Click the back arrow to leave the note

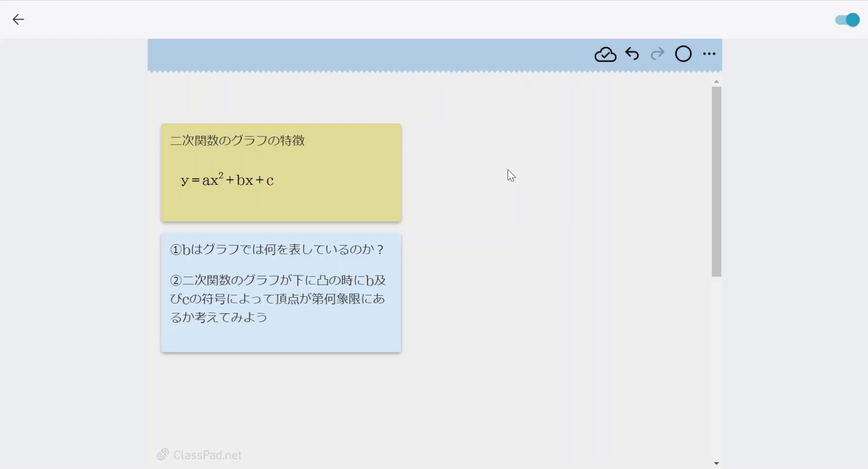[18, 19]
